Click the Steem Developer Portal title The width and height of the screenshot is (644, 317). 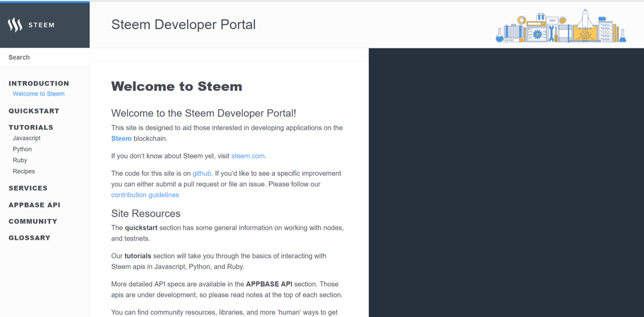pyautogui.click(x=183, y=25)
